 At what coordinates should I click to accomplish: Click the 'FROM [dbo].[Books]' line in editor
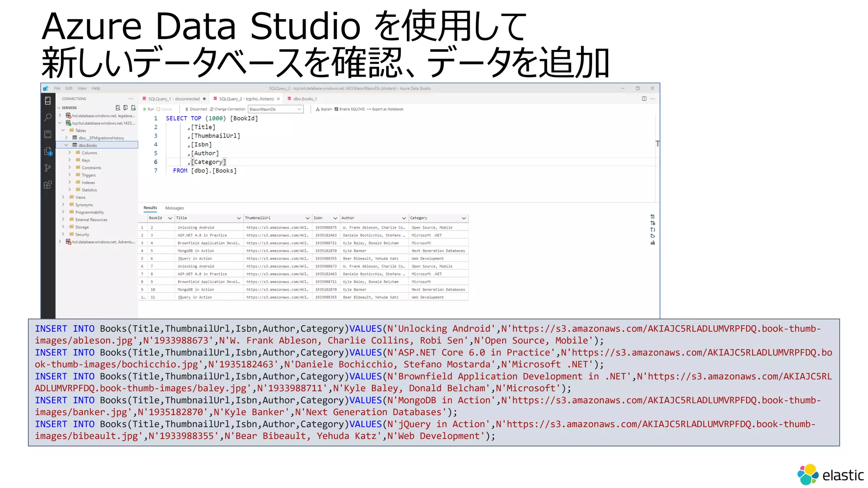tap(205, 171)
